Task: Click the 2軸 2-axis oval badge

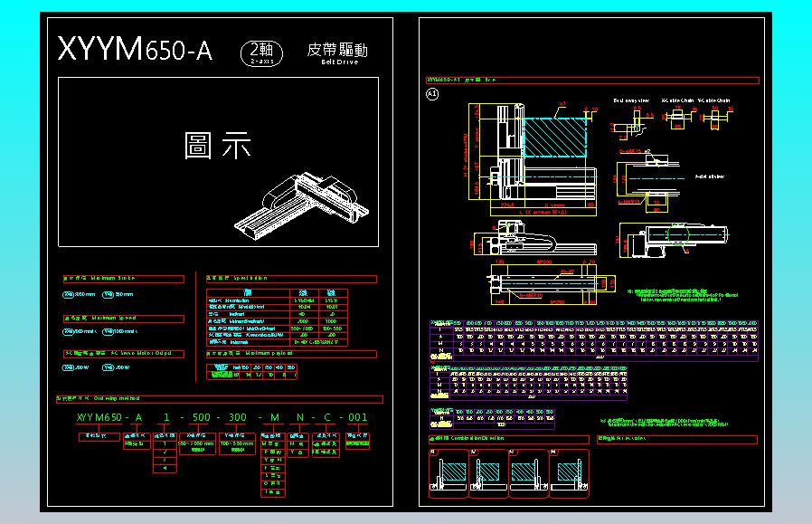Action: tap(261, 53)
